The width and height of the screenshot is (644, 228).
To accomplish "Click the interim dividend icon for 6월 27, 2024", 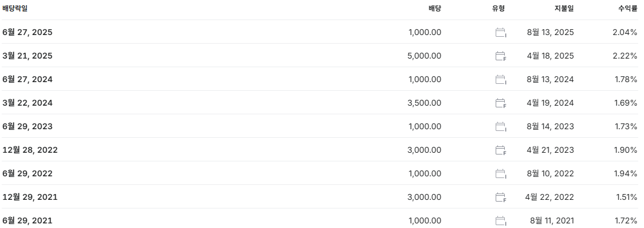I will [x=501, y=80].
